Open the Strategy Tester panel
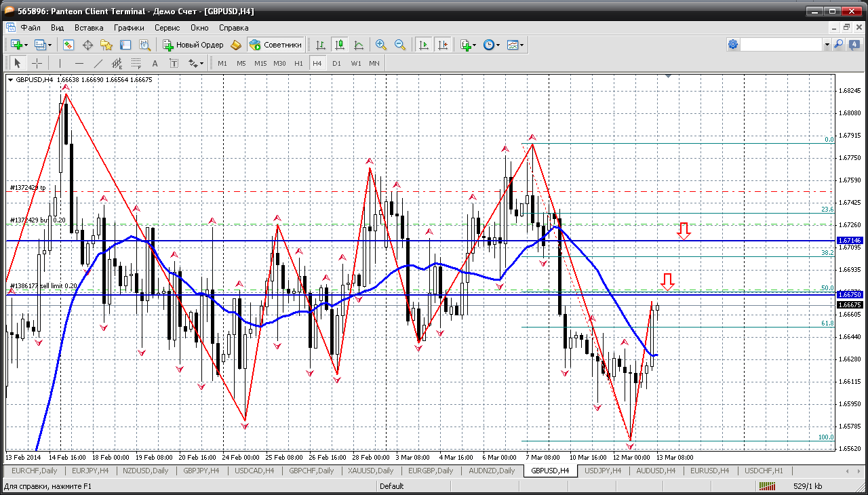The width and height of the screenshot is (868, 495). coord(144,45)
